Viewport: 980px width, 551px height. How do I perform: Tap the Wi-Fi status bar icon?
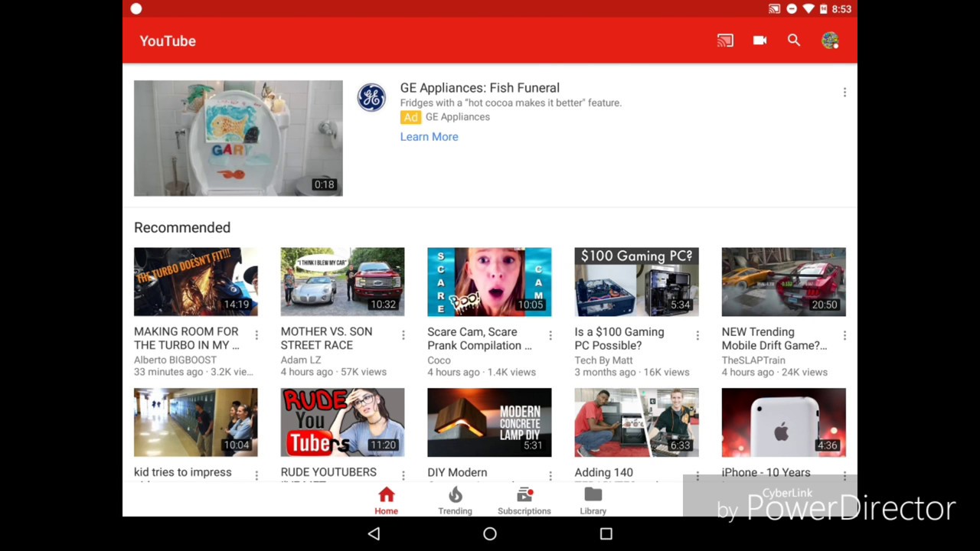point(808,9)
